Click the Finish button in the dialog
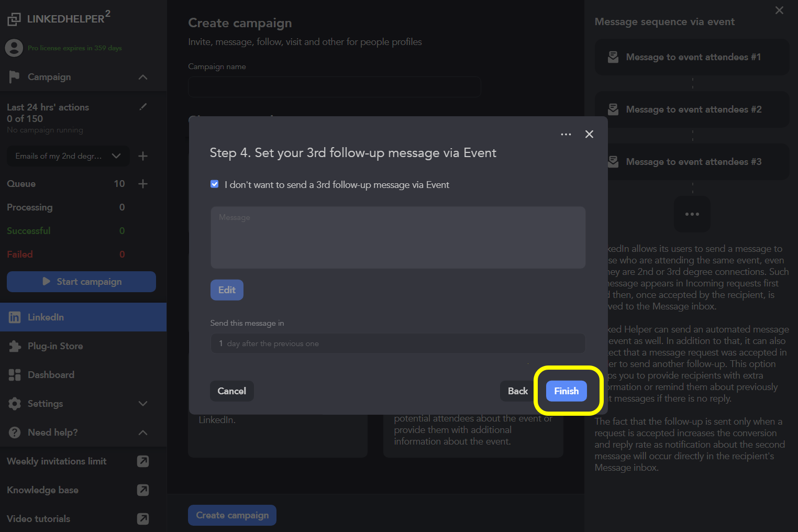This screenshot has width=798, height=532. (566, 391)
